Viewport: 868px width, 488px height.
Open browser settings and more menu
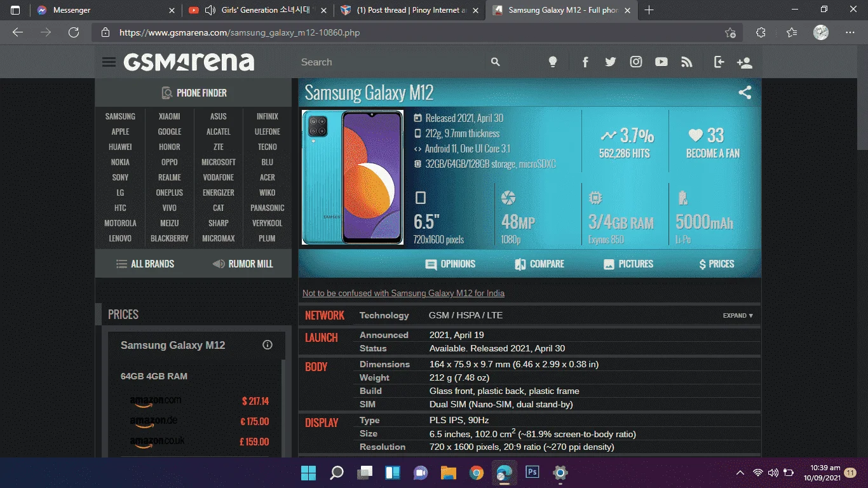coord(850,32)
